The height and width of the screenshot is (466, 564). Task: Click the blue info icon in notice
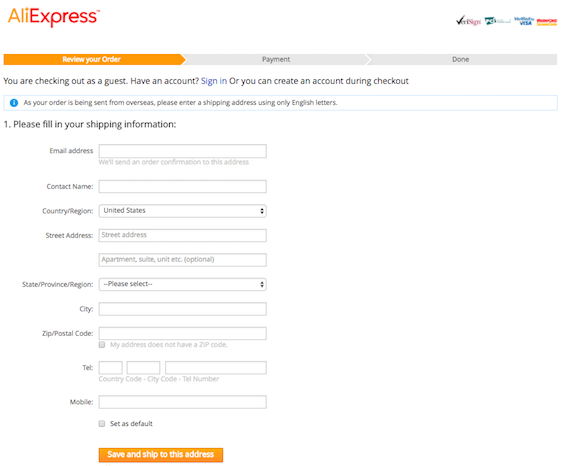point(14,103)
